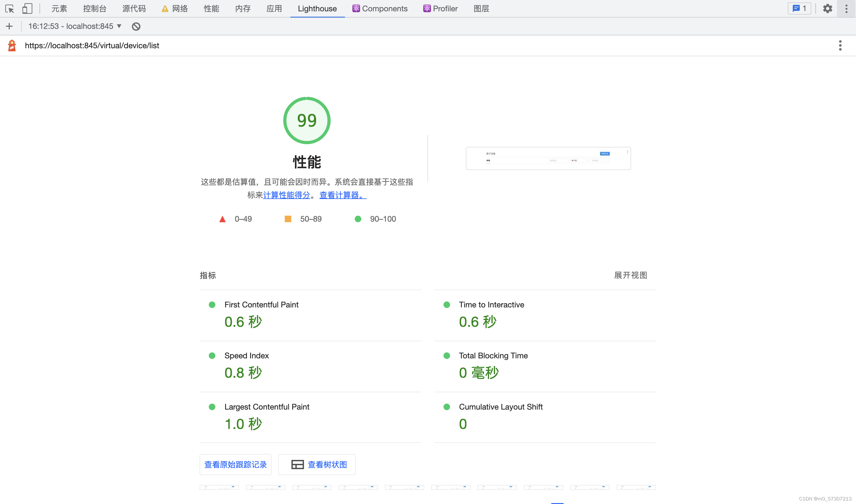Click the orange square 50–89 legend
The image size is (856, 504).
[303, 219]
